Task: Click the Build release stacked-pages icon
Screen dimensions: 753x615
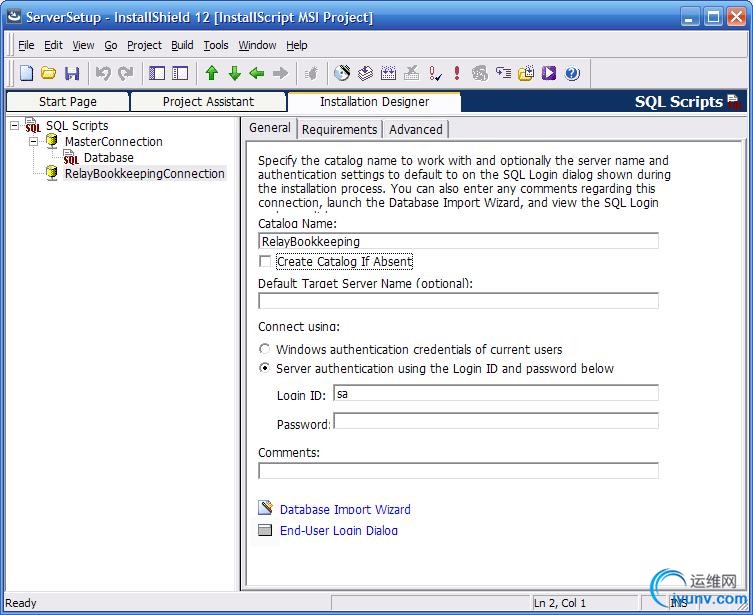Action: pos(365,73)
